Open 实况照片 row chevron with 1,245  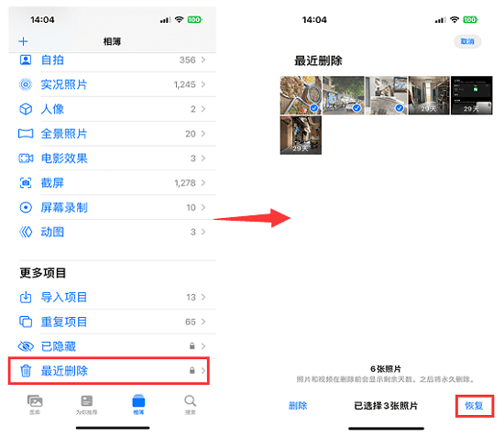click(203, 84)
